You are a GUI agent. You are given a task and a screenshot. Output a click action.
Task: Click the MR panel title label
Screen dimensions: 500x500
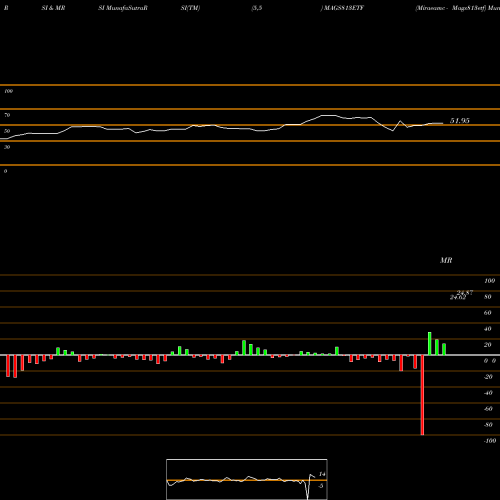pyautogui.click(x=446, y=260)
